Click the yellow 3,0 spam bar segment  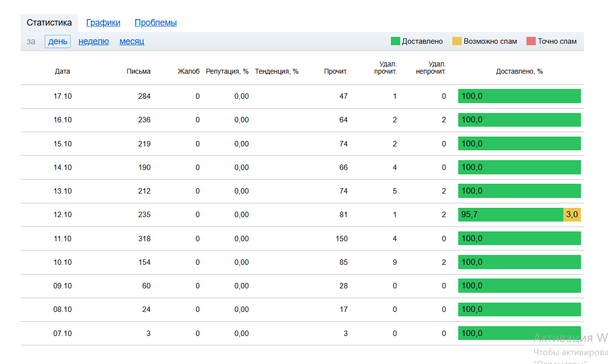click(572, 215)
